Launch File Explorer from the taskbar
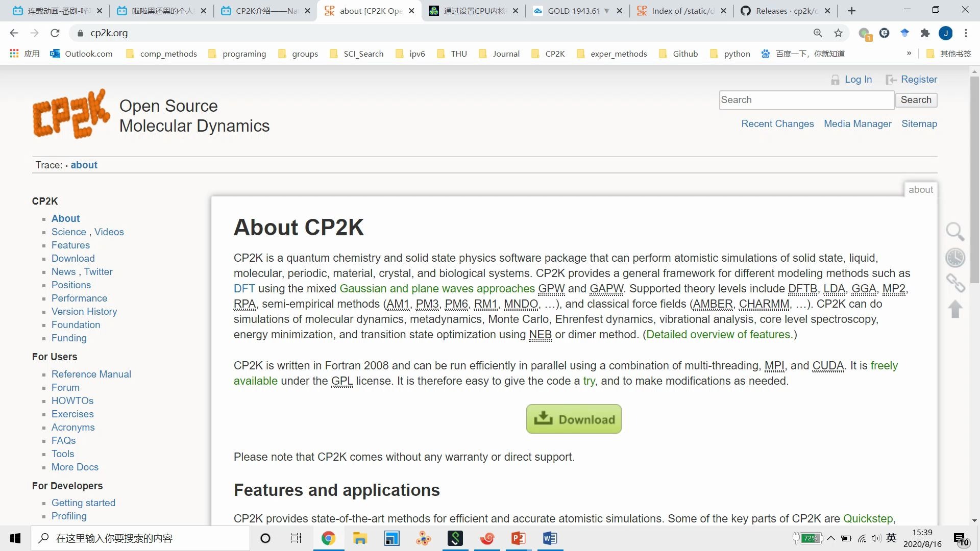 [x=360, y=538]
